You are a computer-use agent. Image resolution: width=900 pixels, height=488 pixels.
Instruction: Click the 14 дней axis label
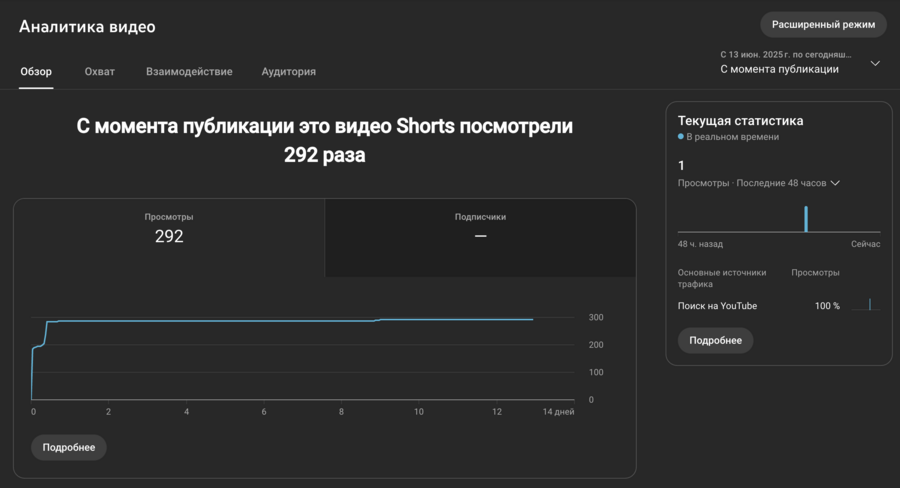pyautogui.click(x=558, y=412)
